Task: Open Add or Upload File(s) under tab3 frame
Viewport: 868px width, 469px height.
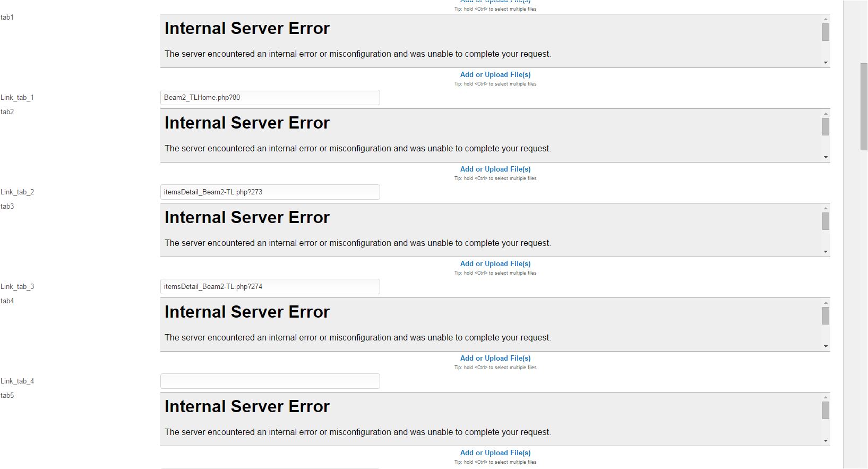Action: pos(495,264)
